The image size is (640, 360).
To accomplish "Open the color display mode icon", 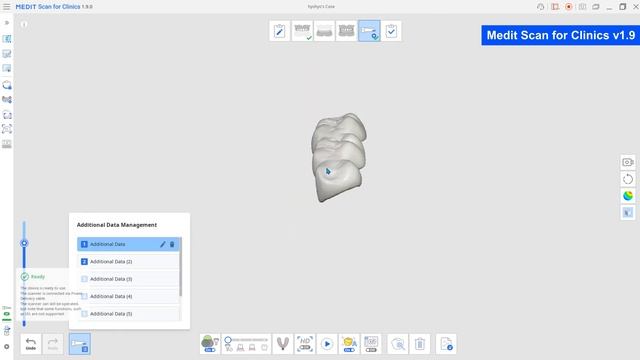I will tap(628, 196).
